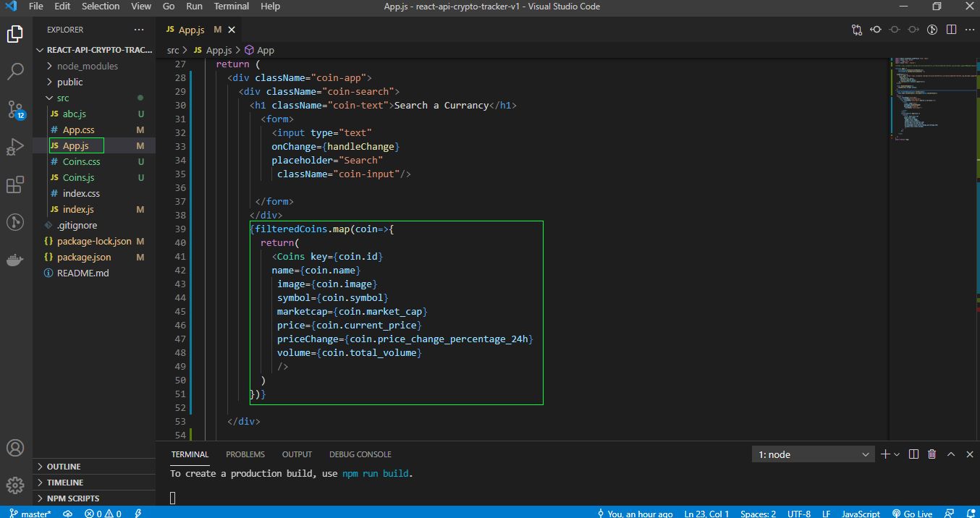Open the Docker view in activity bar
The height and width of the screenshot is (518, 980).
(14, 260)
